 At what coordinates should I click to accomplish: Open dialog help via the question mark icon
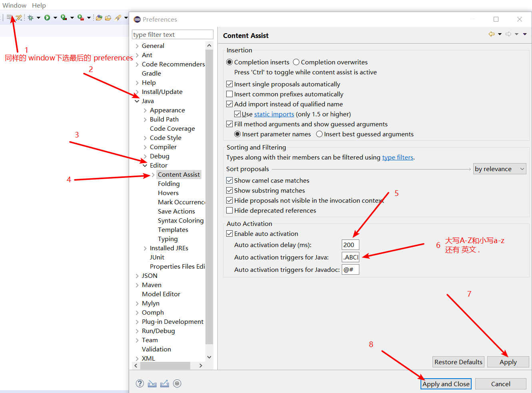coord(140,383)
